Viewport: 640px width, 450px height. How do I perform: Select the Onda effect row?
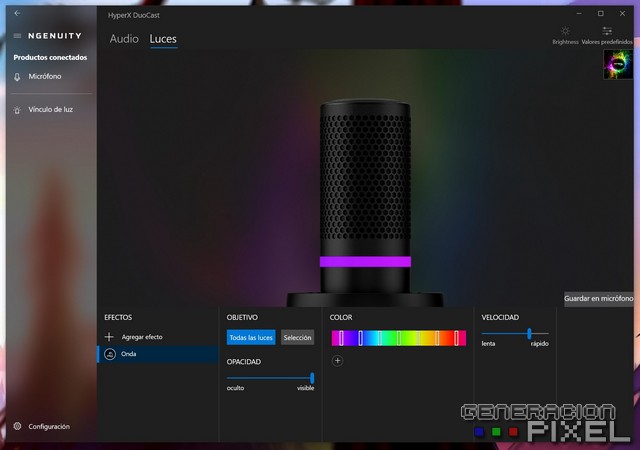coord(158,354)
